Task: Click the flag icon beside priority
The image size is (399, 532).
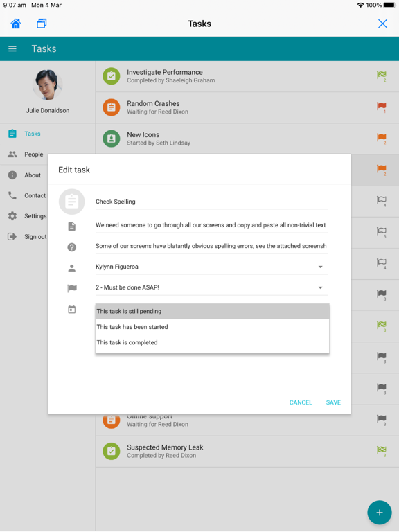Action: 72,288
